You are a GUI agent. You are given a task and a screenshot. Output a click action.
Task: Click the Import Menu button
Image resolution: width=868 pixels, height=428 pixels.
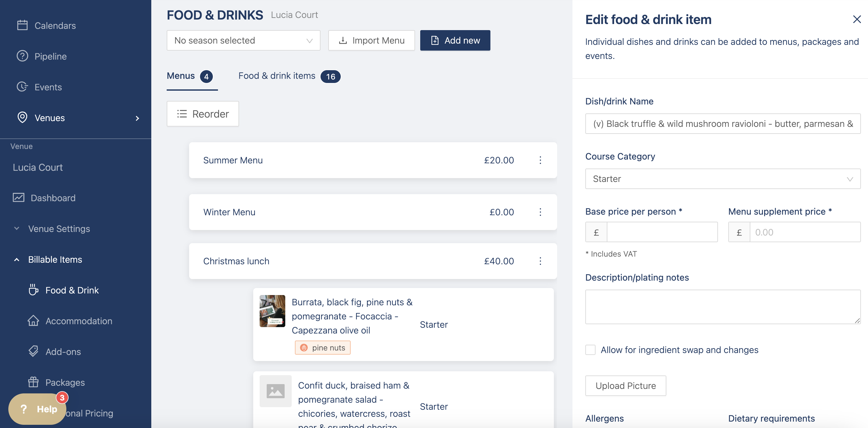371,40
